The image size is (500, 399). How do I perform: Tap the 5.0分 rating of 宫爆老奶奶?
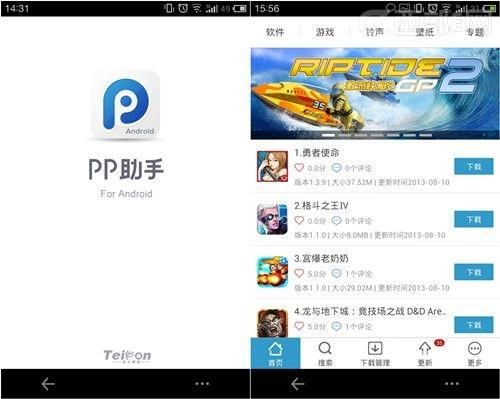316,274
